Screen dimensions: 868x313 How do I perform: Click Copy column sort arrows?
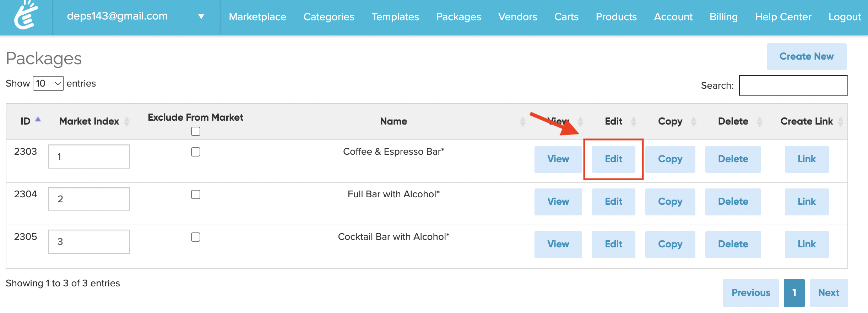(x=694, y=121)
